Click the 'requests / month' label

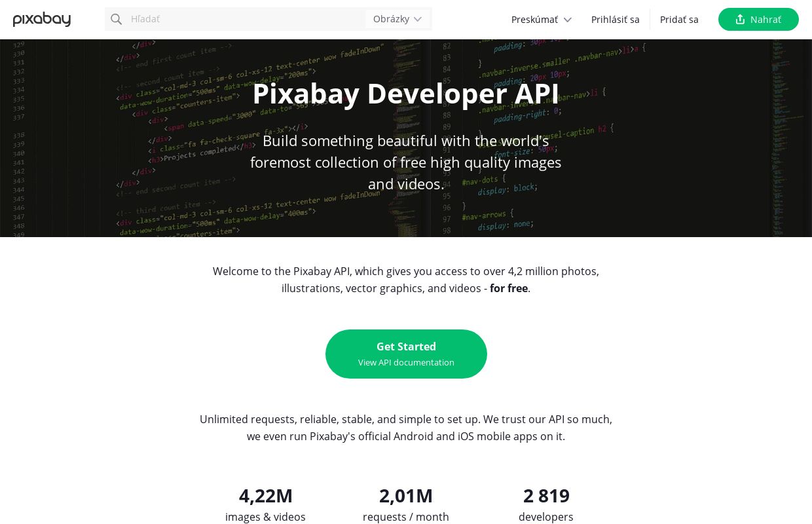point(406,517)
